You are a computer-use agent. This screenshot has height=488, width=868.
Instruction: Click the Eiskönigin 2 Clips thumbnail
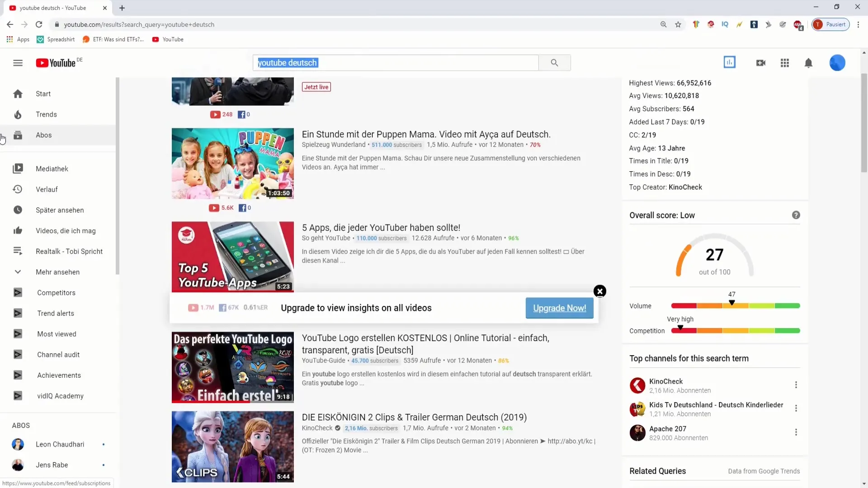tap(232, 446)
